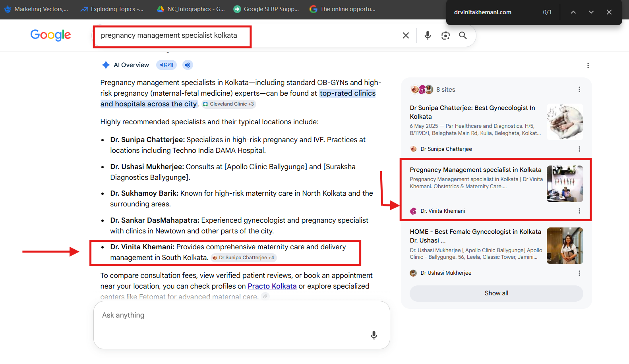Click Dr Ushasi Mukherjee site favicon
Viewport: 629px width, 364px height.
tap(414, 273)
